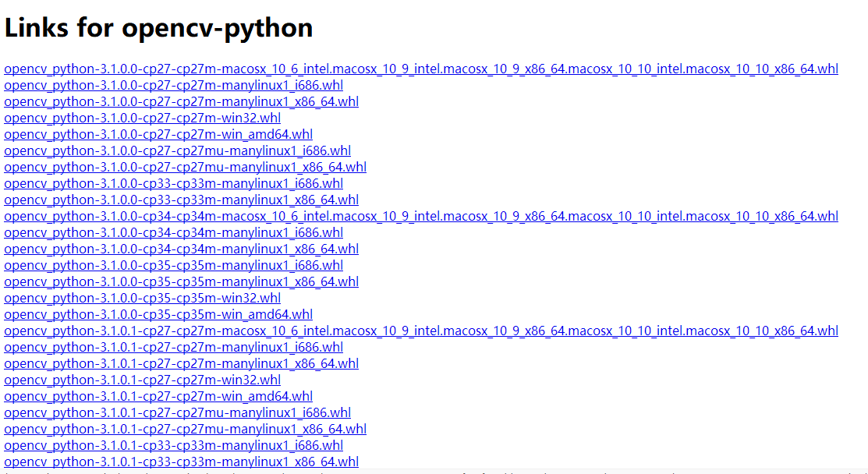Viewport: 868px width, 474px height.
Task: Download opencv_python-3.1.0.1-cp27-cp27m-win32.whl
Action: [143, 380]
